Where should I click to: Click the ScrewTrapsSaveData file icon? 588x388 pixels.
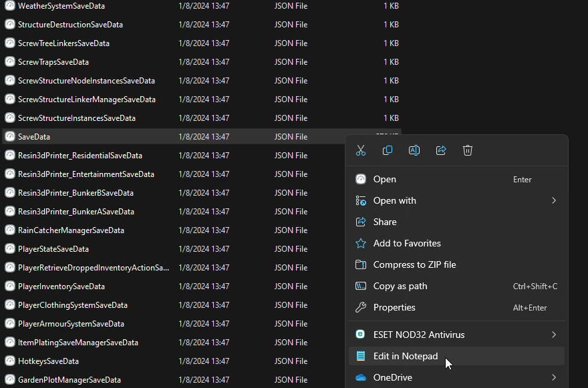(10, 62)
